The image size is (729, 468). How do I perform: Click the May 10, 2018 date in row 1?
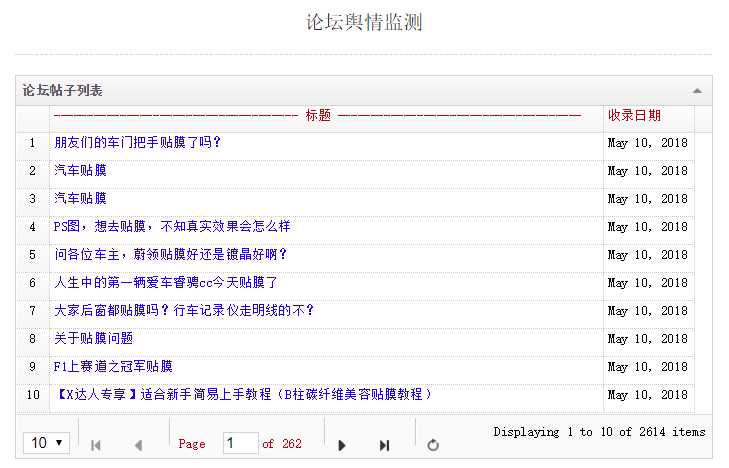pos(648,143)
